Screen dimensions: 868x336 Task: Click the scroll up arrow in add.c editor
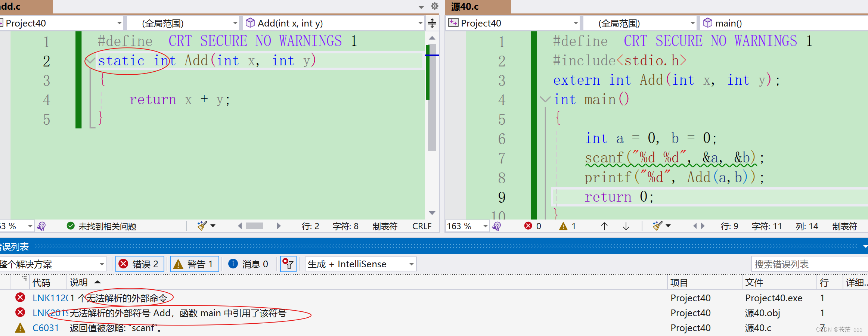[432, 38]
